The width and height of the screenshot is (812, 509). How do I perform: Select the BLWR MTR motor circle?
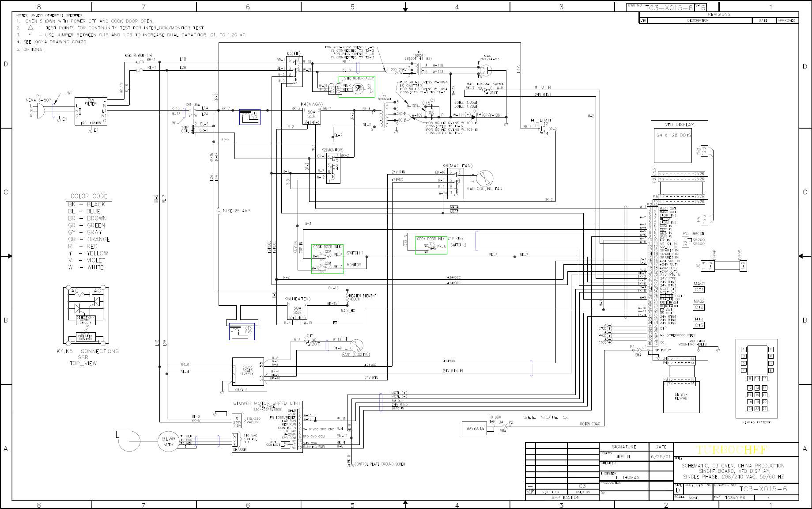pos(169,441)
